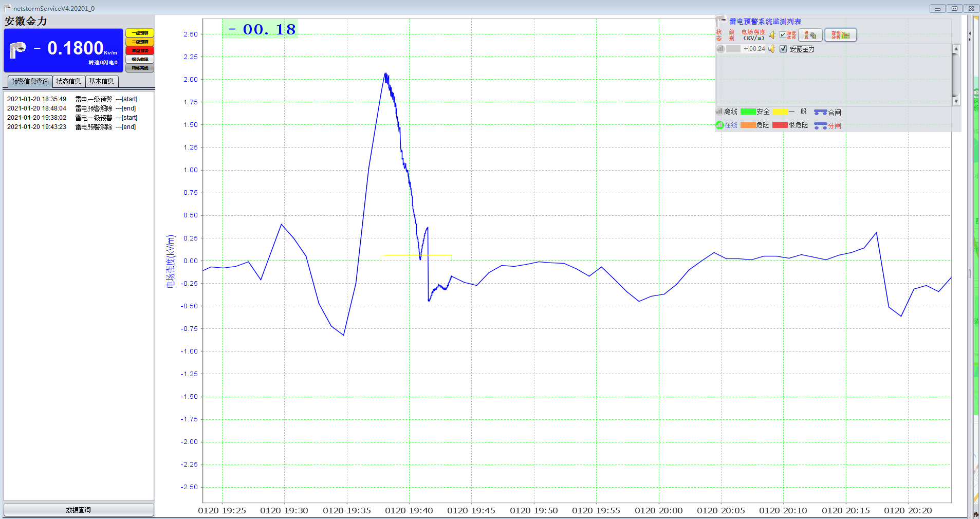Open 设置 settings button with gear icon
Image resolution: width=980 pixels, height=519 pixels.
[810, 35]
